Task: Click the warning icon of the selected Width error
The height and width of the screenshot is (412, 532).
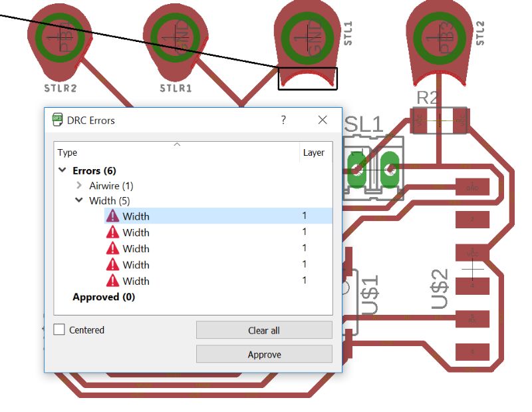Action: (x=112, y=216)
